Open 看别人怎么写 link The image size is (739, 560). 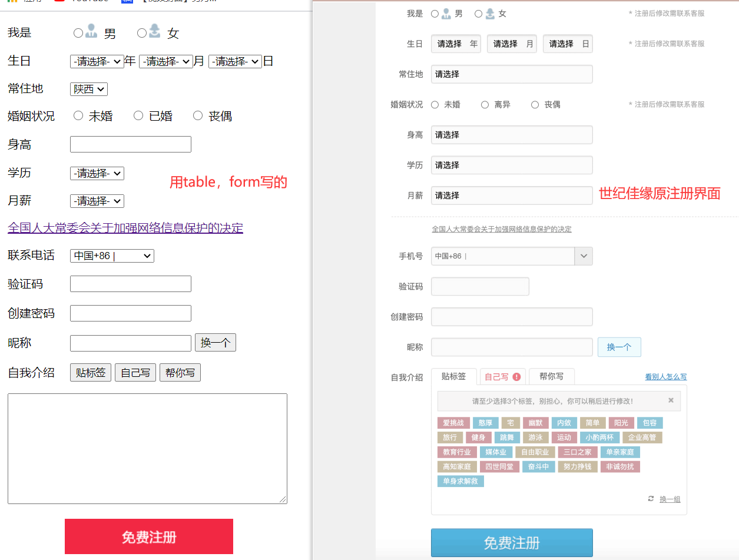click(666, 377)
